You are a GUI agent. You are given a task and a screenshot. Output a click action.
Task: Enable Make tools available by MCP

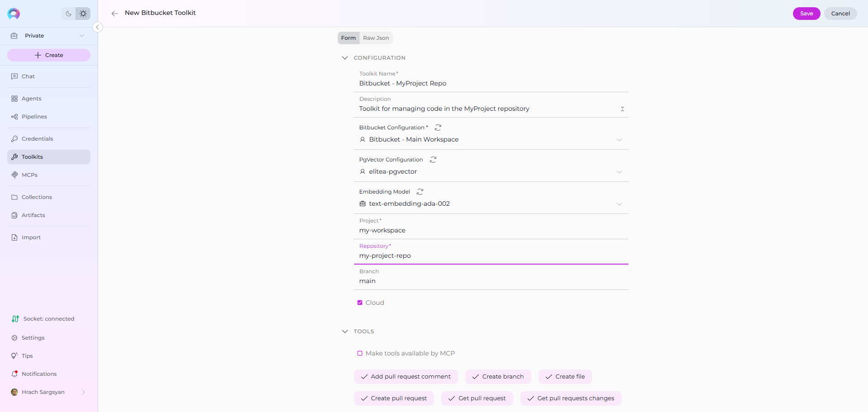coord(360,353)
